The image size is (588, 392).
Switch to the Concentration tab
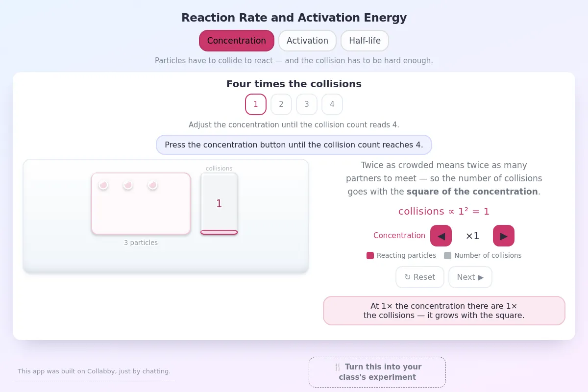237,41
